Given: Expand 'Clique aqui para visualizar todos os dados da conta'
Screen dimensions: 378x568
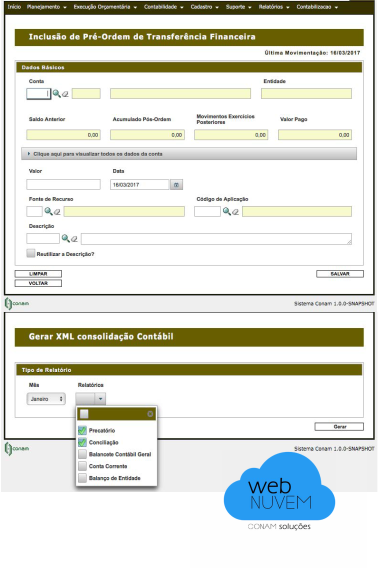Looking at the screenshot, I should (189, 154).
